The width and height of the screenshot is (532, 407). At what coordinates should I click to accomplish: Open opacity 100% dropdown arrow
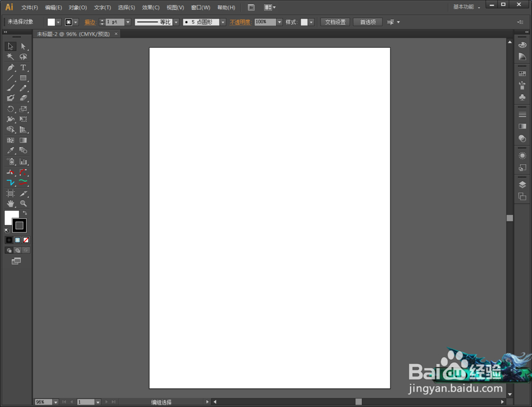(x=280, y=22)
